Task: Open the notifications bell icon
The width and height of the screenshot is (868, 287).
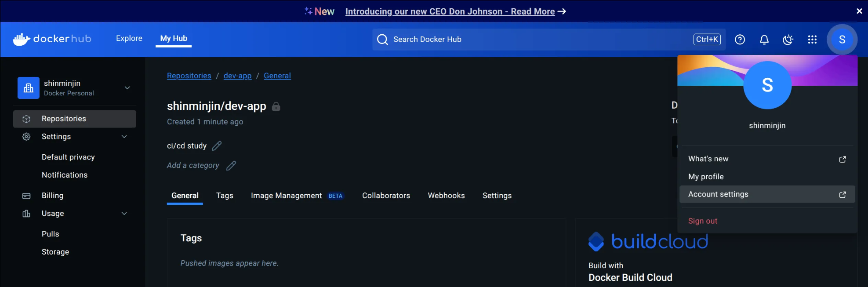Action: [x=764, y=40]
